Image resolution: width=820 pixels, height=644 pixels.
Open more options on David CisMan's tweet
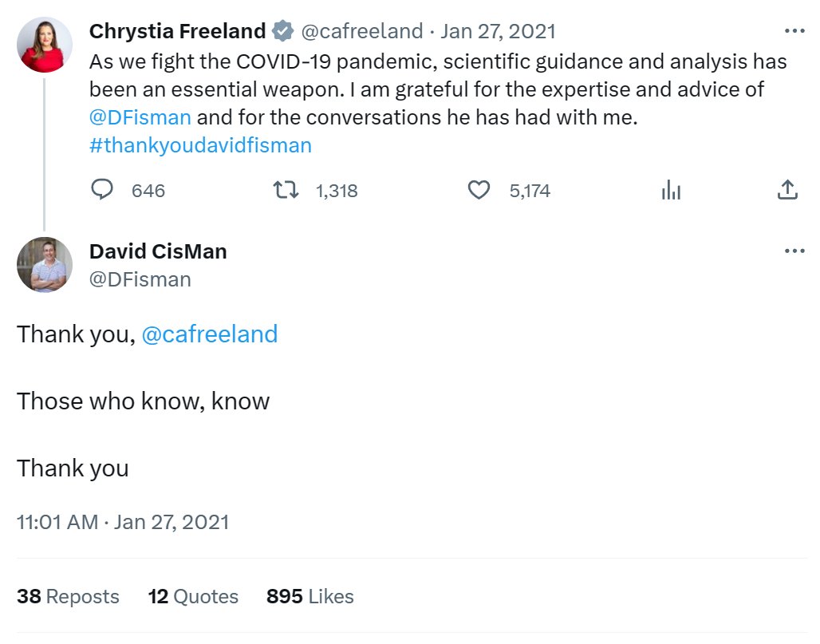tap(795, 251)
